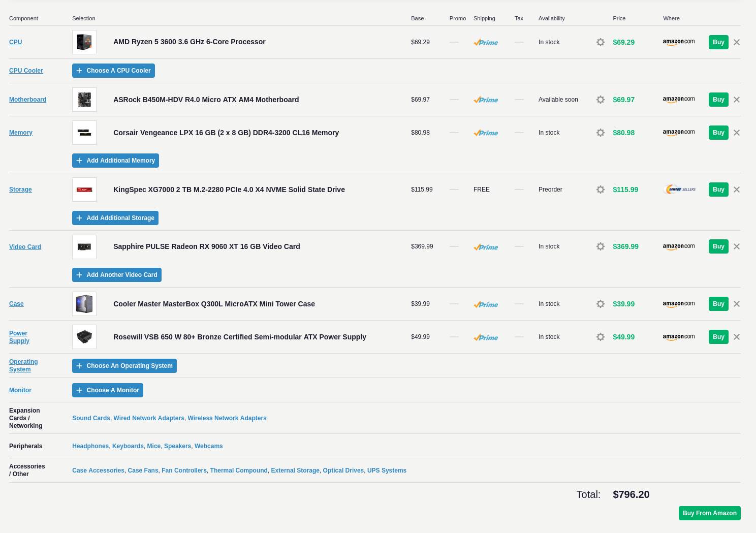This screenshot has width=756, height=533.
Task: Click Add Additional Memory button
Action: pos(115,161)
